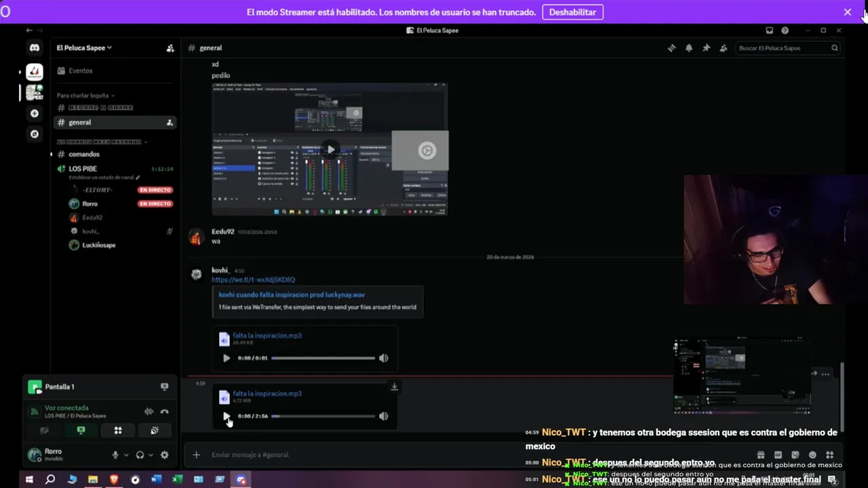This screenshot has width=868, height=488.
Task: Collapse the second channel category header
Action: tap(102, 142)
